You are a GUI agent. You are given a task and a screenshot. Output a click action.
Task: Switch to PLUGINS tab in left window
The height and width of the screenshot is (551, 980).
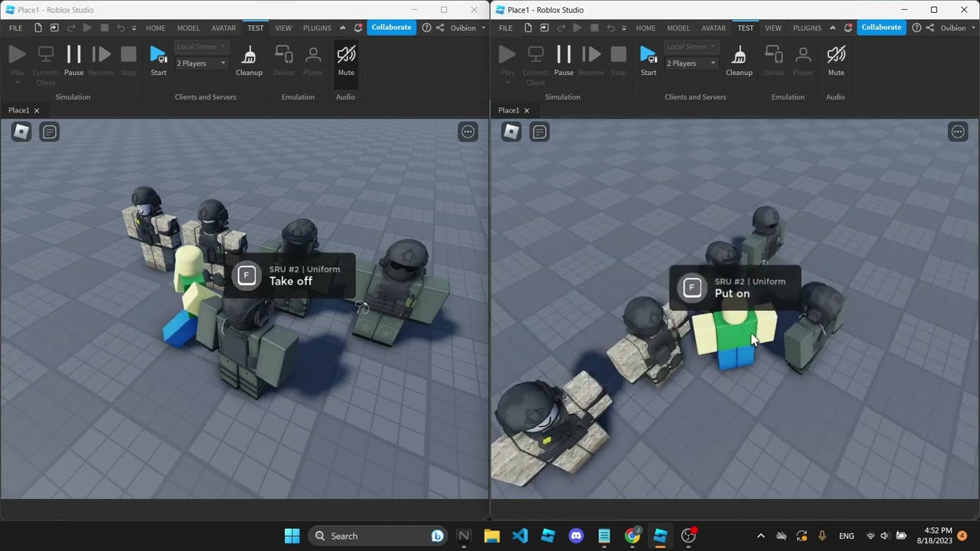pos(317,28)
